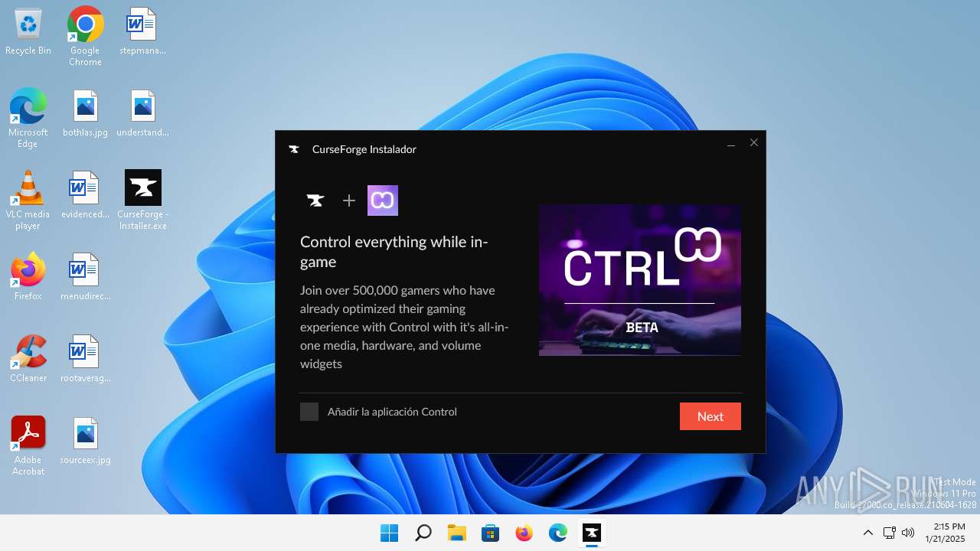Click the CurseForge installer taskbar icon
980x551 pixels.
coord(591,533)
